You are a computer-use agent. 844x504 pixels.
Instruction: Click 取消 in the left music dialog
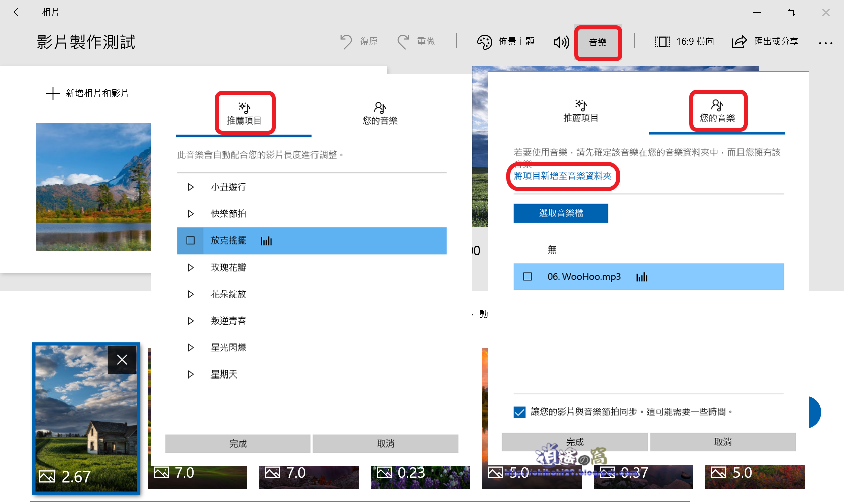pyautogui.click(x=385, y=444)
